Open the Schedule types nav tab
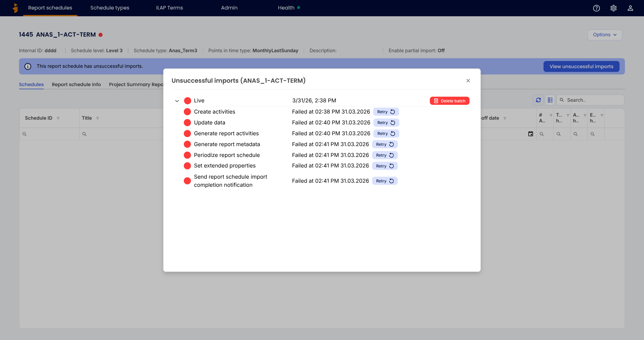644x340 pixels. coord(110,8)
